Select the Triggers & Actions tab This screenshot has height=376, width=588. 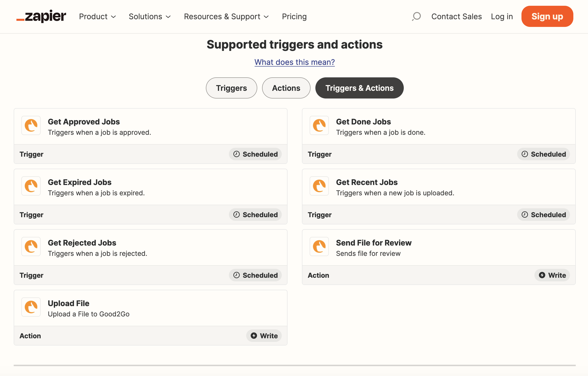click(x=359, y=88)
